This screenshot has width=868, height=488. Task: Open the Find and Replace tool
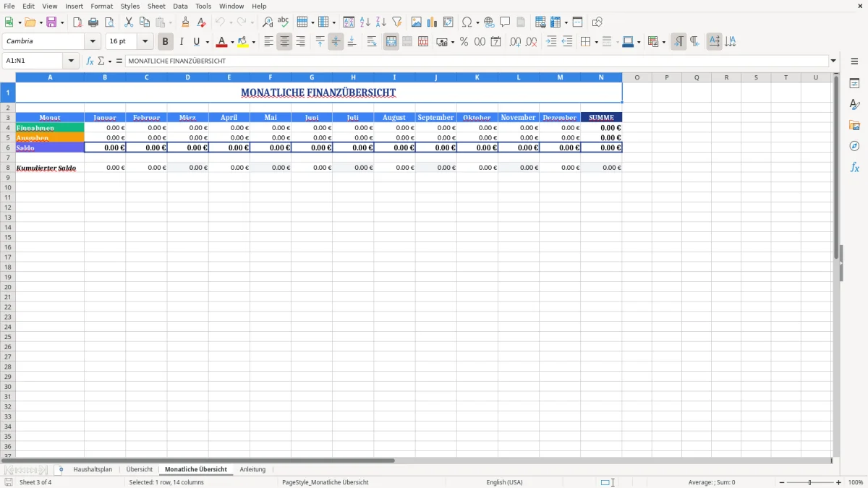pos(268,22)
